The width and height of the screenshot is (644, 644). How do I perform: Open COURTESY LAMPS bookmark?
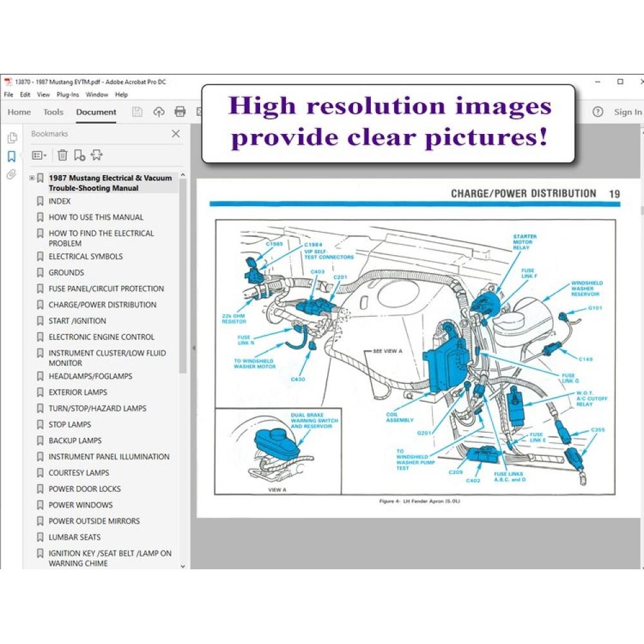pos(79,473)
